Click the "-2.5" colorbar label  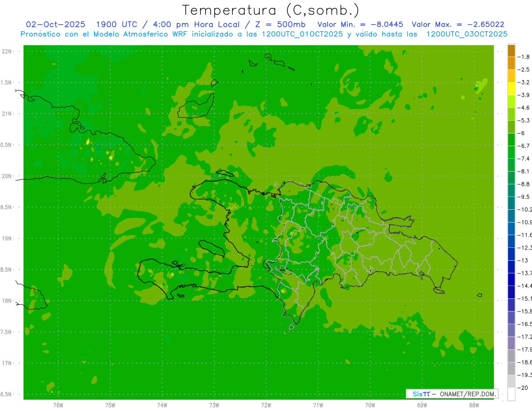coord(524,70)
